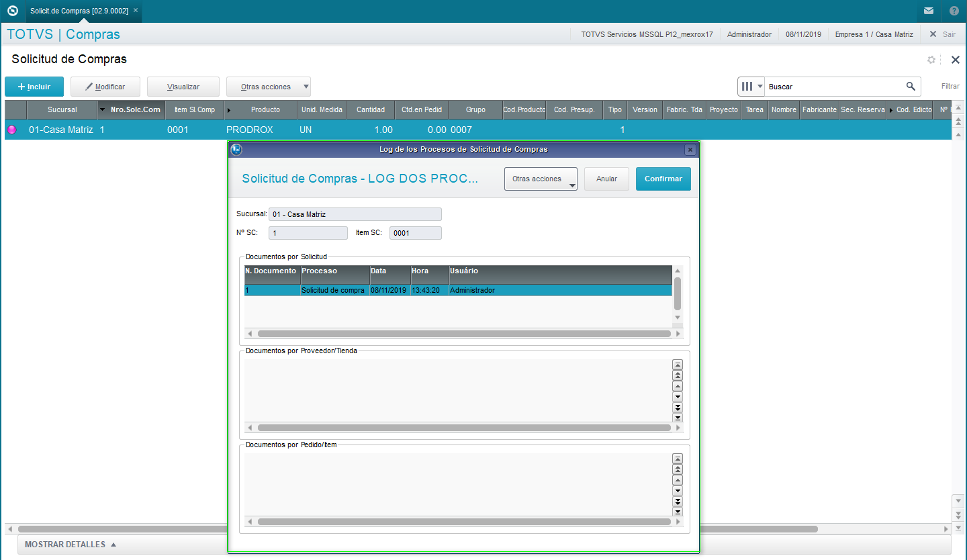Click the Item SC field showing 0001
967x560 pixels.
click(416, 233)
